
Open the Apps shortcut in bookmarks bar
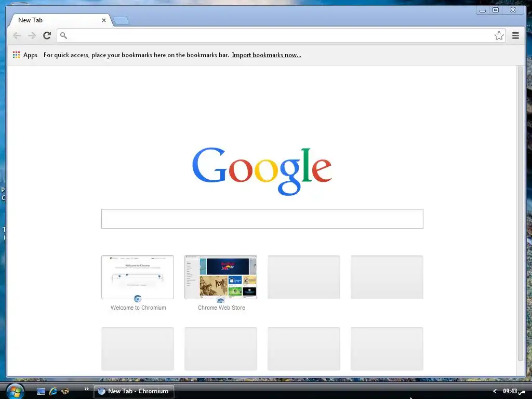[25, 55]
